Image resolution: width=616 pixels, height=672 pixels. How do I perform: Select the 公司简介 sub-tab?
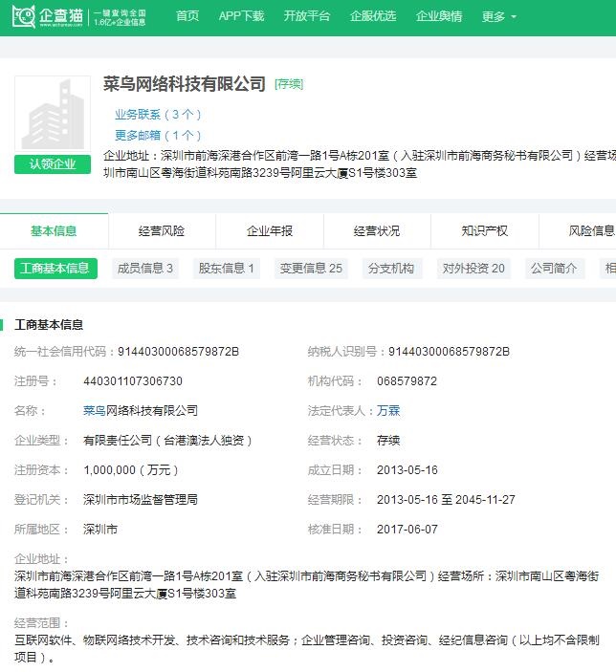[554, 269]
